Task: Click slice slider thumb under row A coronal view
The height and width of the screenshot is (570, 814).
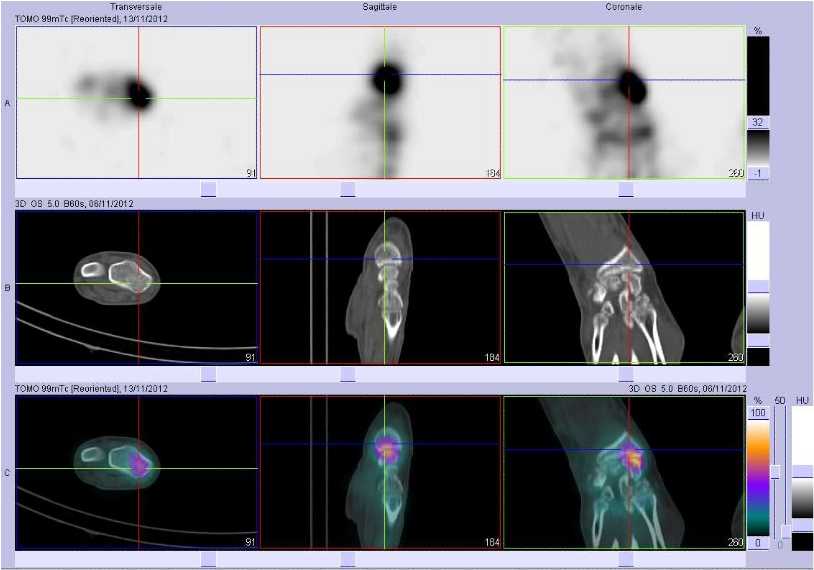Action: [626, 189]
